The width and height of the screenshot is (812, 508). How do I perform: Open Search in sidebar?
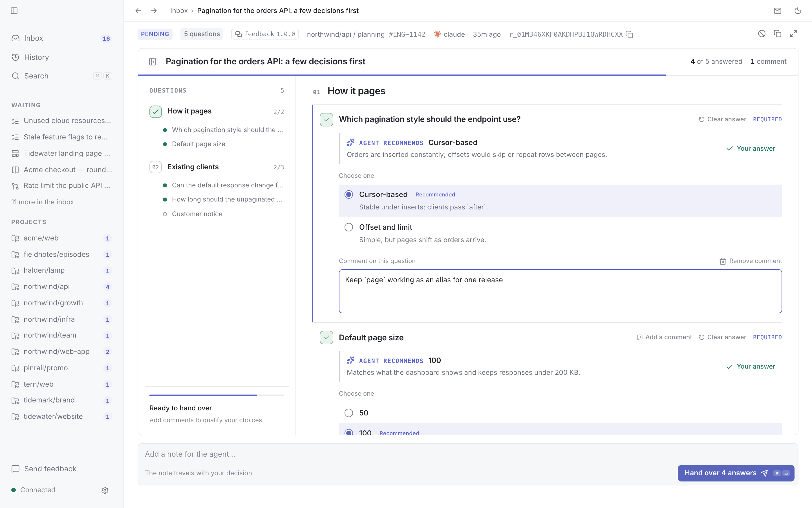point(62,76)
